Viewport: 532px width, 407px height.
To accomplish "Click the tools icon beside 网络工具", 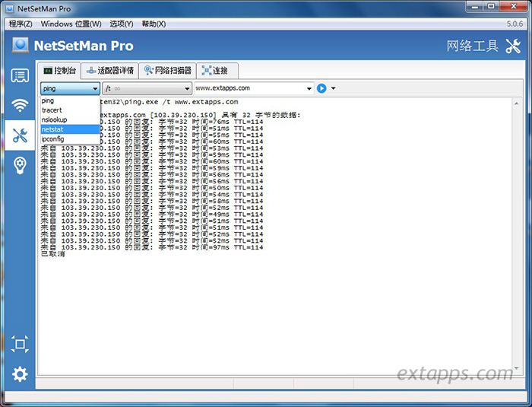I will (x=513, y=46).
